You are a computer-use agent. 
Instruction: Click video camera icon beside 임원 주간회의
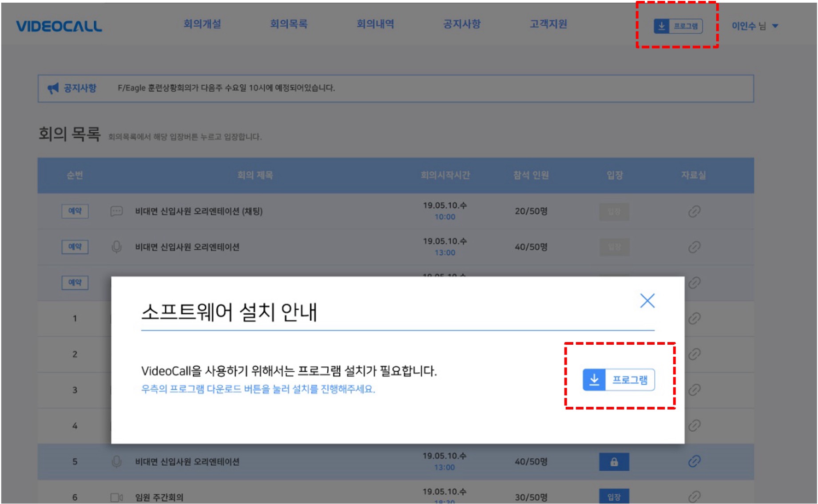116,496
